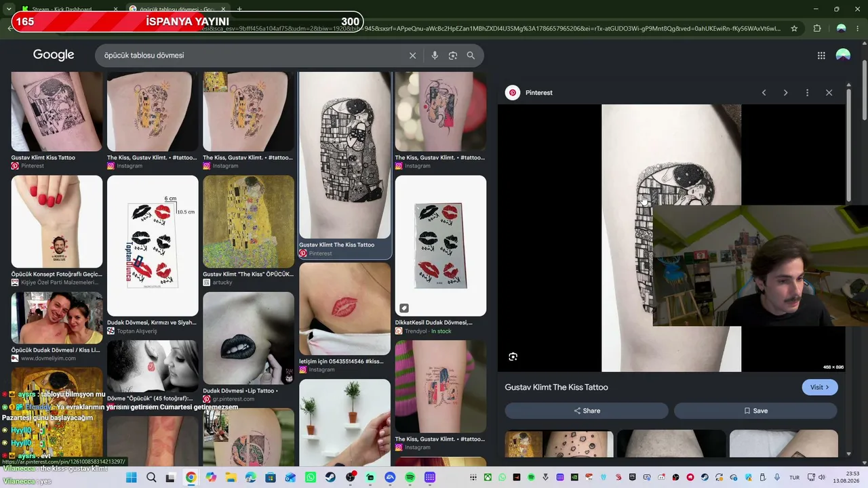Image resolution: width=868 pixels, height=488 pixels.
Task: Open the Google account avatar menu
Action: tap(843, 56)
